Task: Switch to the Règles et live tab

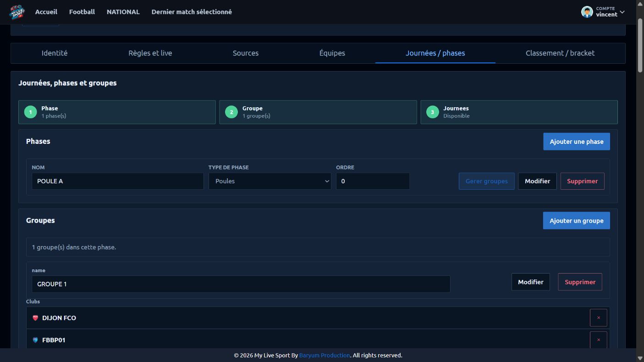Action: [150, 53]
